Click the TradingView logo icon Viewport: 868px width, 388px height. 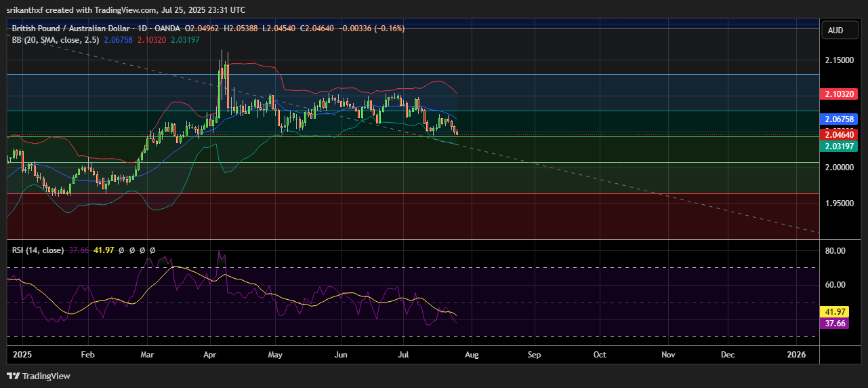click(14, 376)
